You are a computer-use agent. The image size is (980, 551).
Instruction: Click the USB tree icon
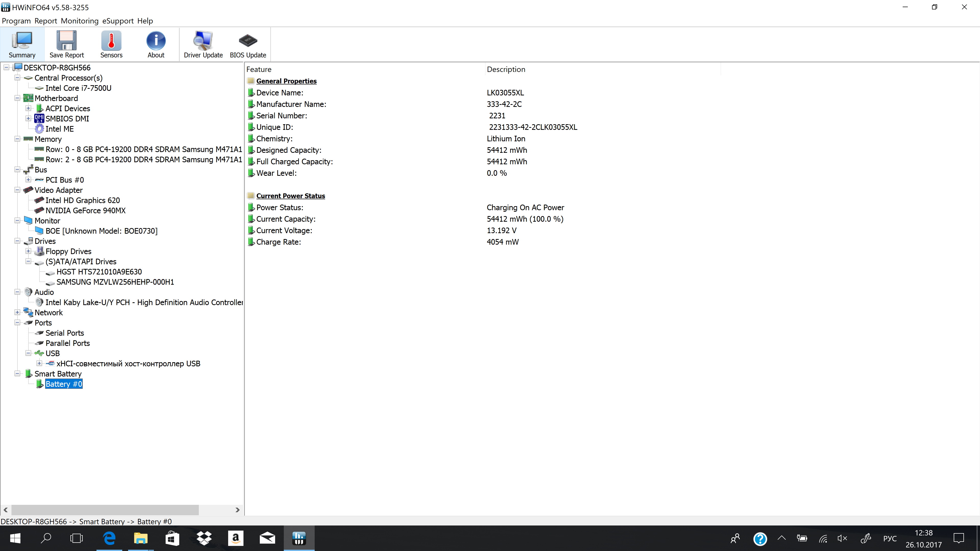pyautogui.click(x=39, y=353)
